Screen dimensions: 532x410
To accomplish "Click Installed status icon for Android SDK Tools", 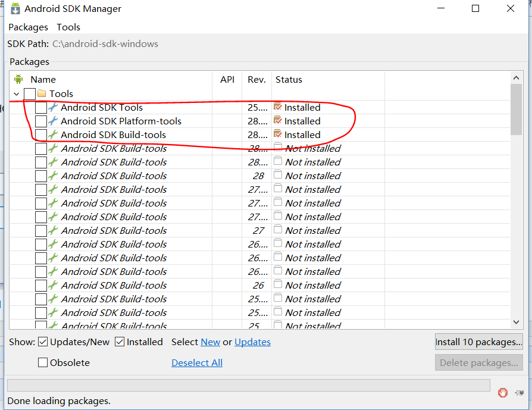I will point(277,107).
